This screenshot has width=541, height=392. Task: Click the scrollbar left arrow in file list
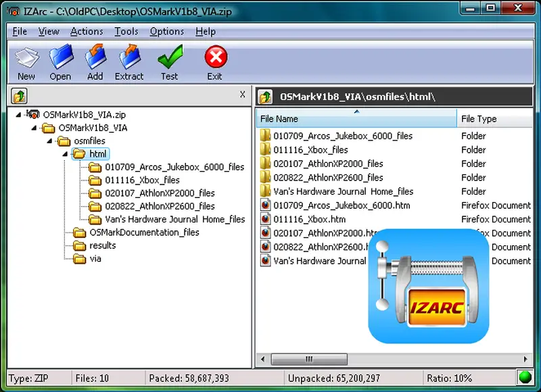tap(263, 360)
